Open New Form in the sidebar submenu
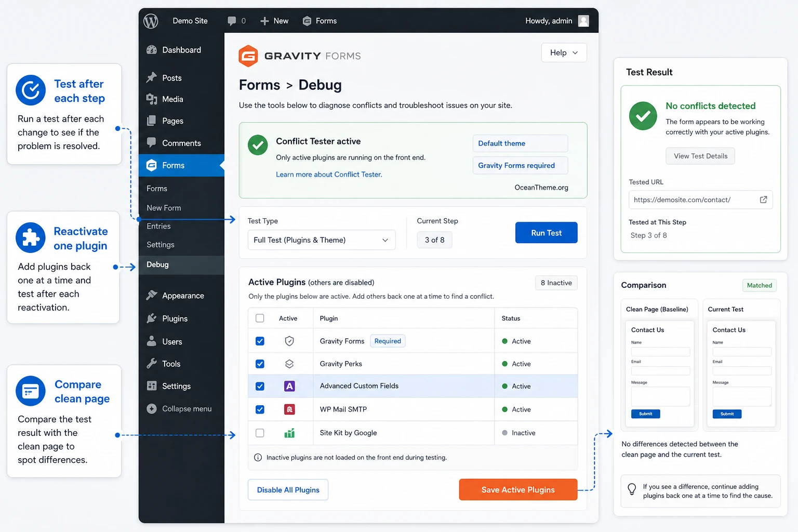The width and height of the screenshot is (798, 532). (x=164, y=208)
